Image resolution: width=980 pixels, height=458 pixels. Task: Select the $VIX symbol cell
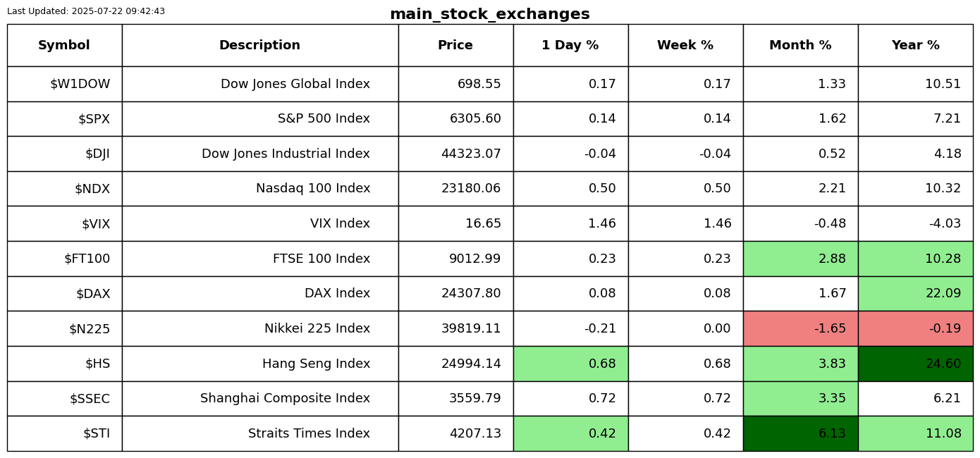coord(96,224)
